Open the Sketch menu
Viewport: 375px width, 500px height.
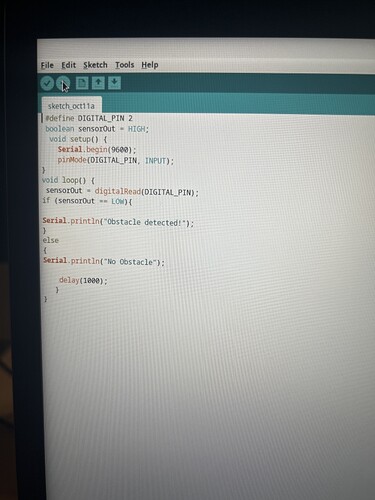tap(95, 65)
